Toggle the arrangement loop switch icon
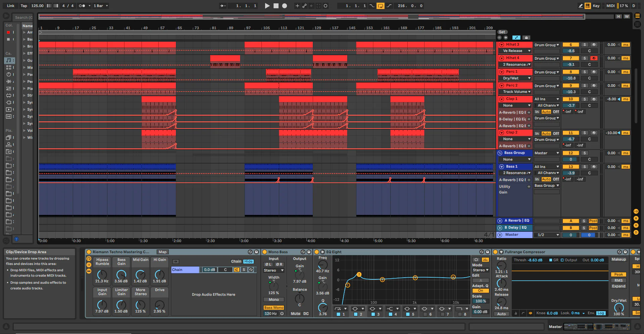The width and height of the screenshot is (644, 334). [381, 6]
